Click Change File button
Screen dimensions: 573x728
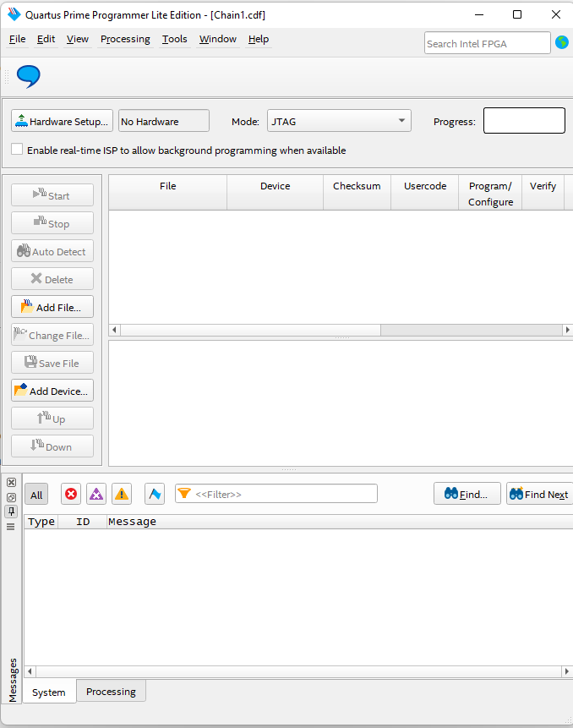click(52, 334)
